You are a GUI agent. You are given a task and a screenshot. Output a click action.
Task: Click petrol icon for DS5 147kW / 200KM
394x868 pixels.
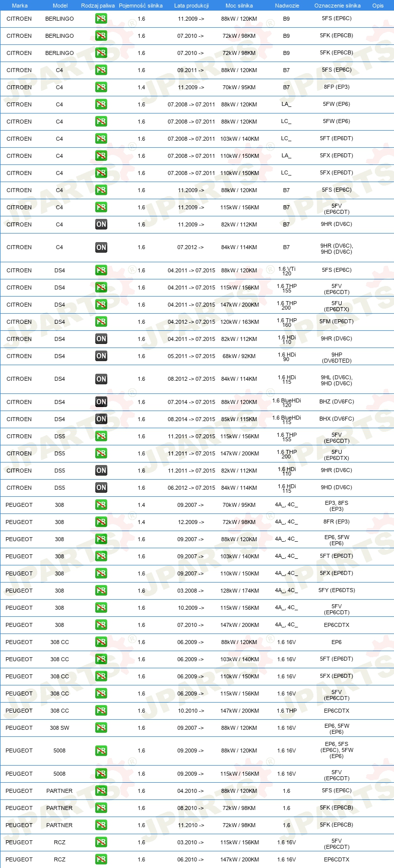point(101,453)
